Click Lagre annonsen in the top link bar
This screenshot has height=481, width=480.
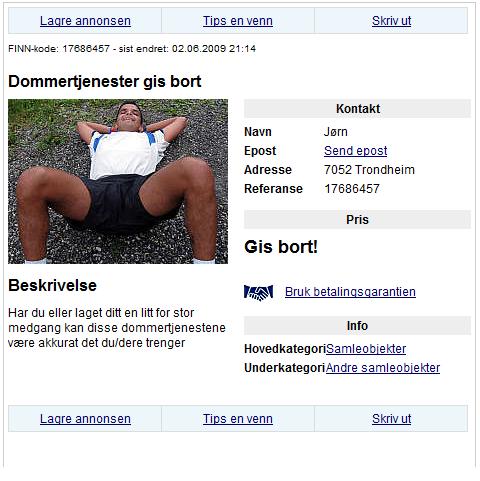pyautogui.click(x=85, y=21)
